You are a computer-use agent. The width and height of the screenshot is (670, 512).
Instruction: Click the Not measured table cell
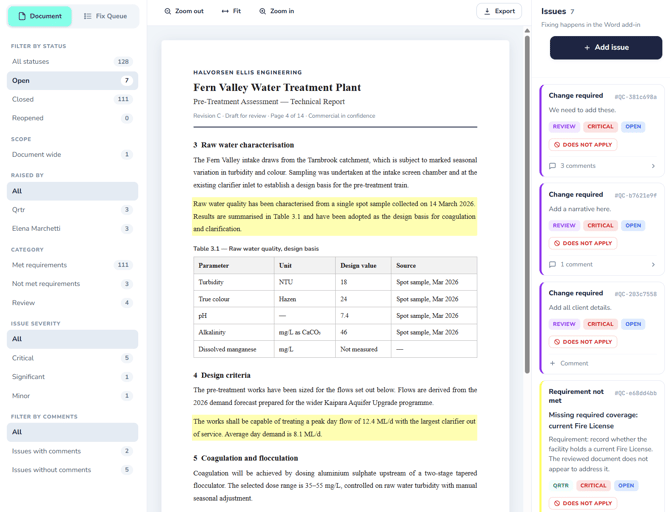[363, 349]
